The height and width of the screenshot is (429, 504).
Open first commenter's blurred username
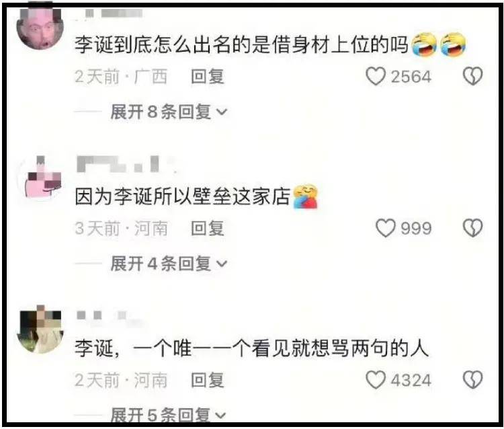coord(110,13)
